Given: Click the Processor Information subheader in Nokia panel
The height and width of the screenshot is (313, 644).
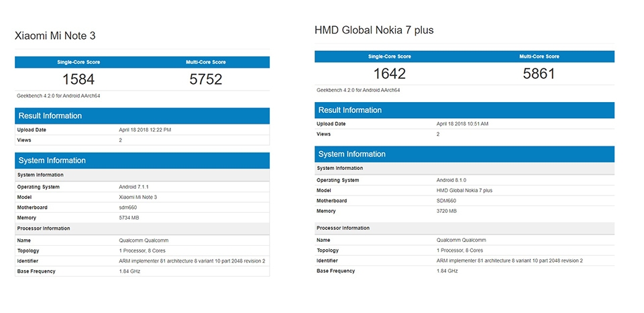Looking at the screenshot, I should pyautogui.click(x=464, y=228).
